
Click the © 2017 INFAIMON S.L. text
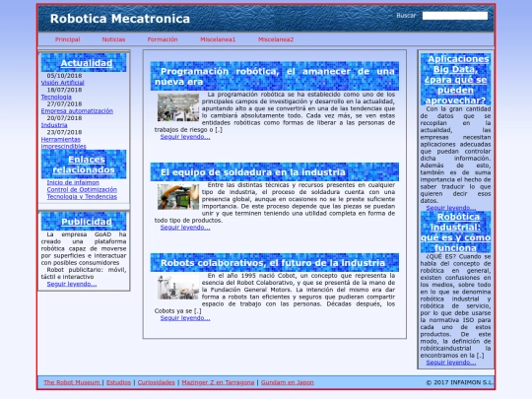click(459, 382)
